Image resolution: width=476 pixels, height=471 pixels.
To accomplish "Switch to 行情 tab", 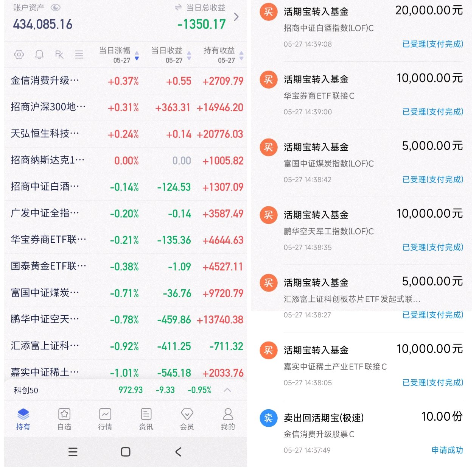I will [x=105, y=419].
